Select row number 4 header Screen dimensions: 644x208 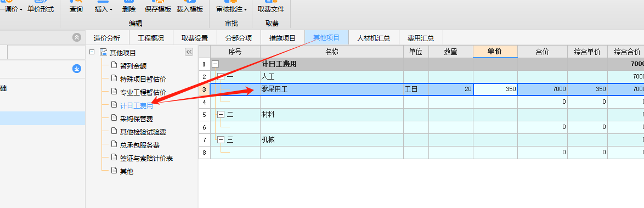[204, 102]
